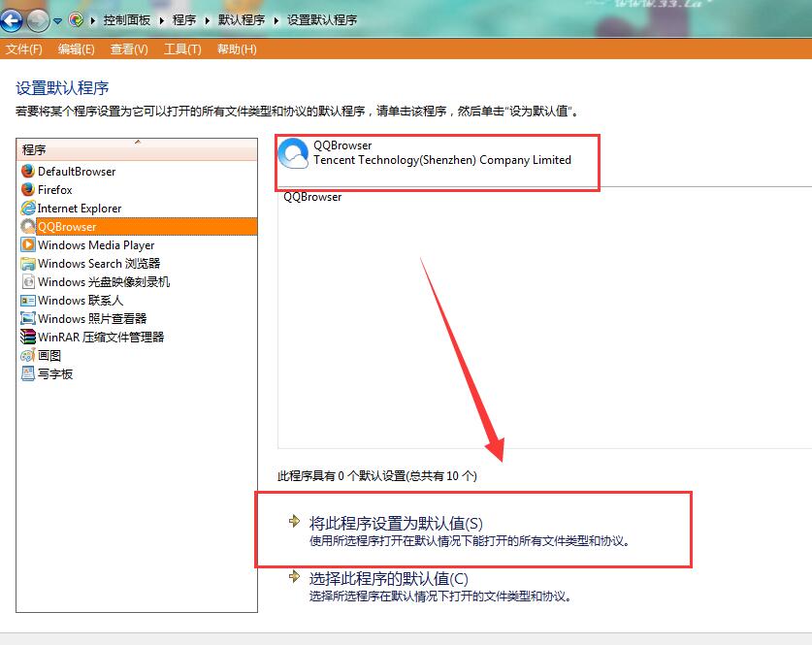This screenshot has width=812, height=645.
Task: Open the 查看(V) menu
Action: point(129,49)
